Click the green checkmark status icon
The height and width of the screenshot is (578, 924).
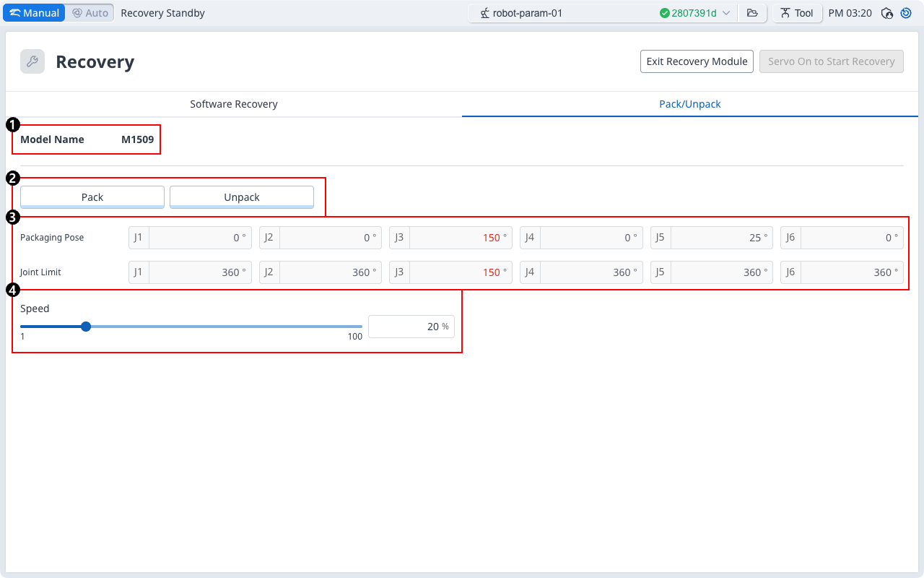click(664, 13)
